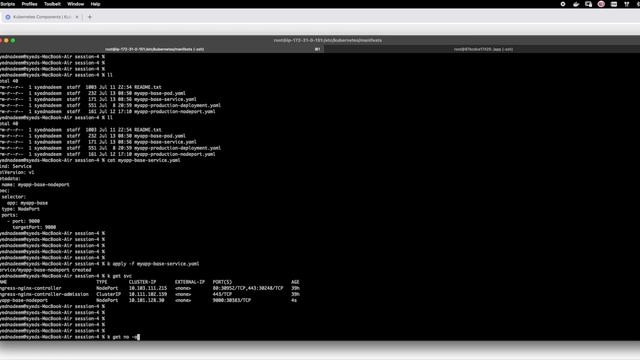
Task: Open the Toolbelt menu
Action: coord(52,4)
